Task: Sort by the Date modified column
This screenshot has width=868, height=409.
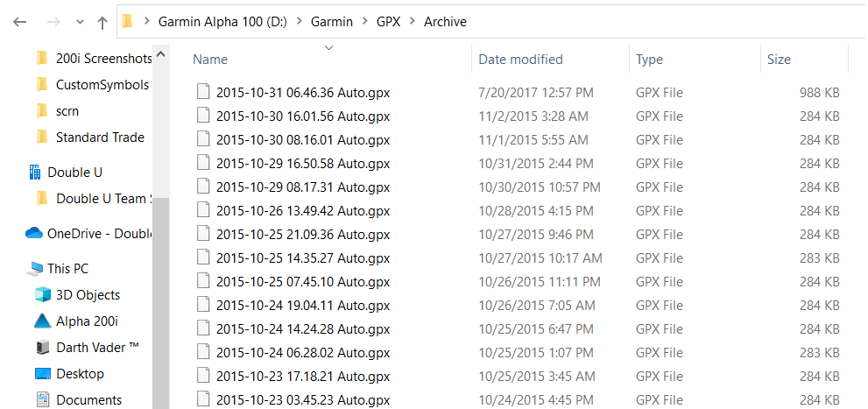Action: (x=520, y=60)
